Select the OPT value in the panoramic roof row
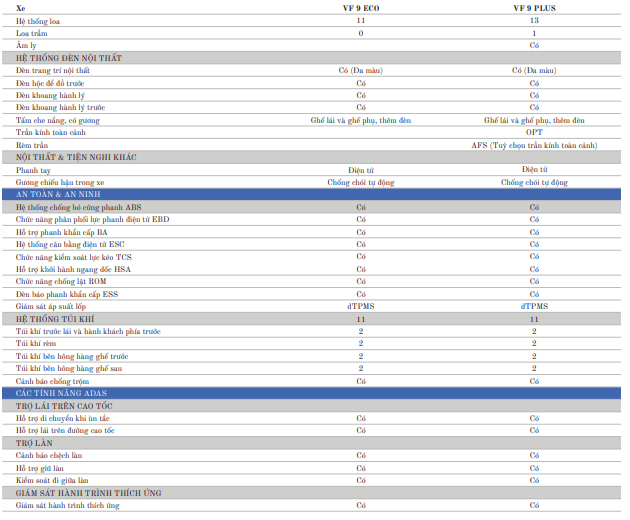Image resolution: width=630 pixels, height=520 pixels. tap(534, 132)
